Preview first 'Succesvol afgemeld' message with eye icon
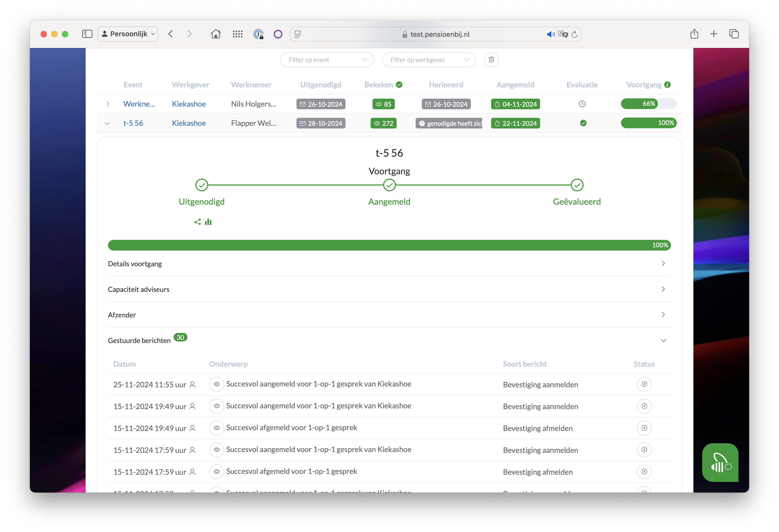 click(216, 428)
